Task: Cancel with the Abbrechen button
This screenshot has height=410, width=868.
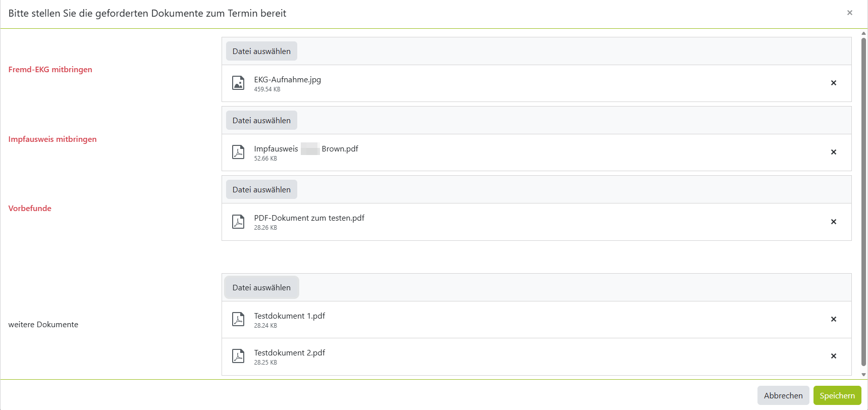Action: click(783, 395)
